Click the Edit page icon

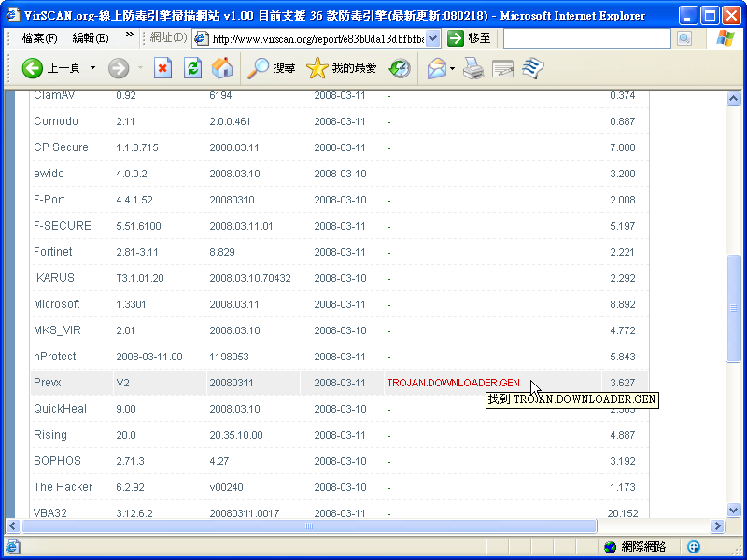(502, 68)
